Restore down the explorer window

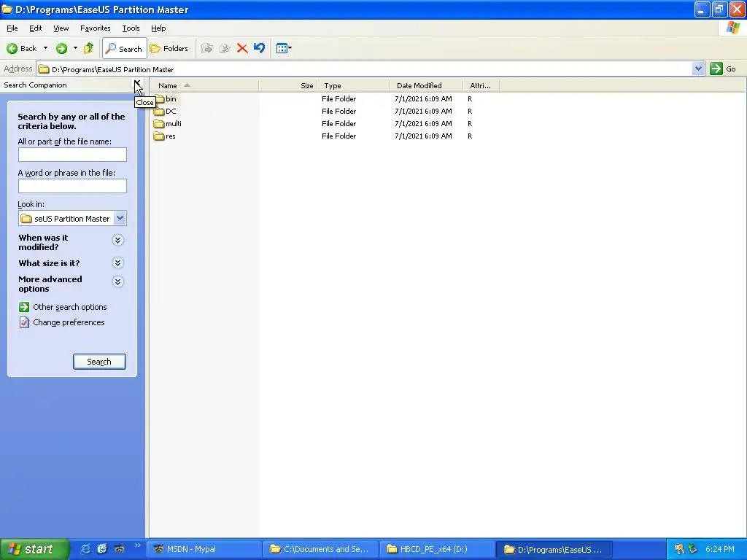coord(719,9)
